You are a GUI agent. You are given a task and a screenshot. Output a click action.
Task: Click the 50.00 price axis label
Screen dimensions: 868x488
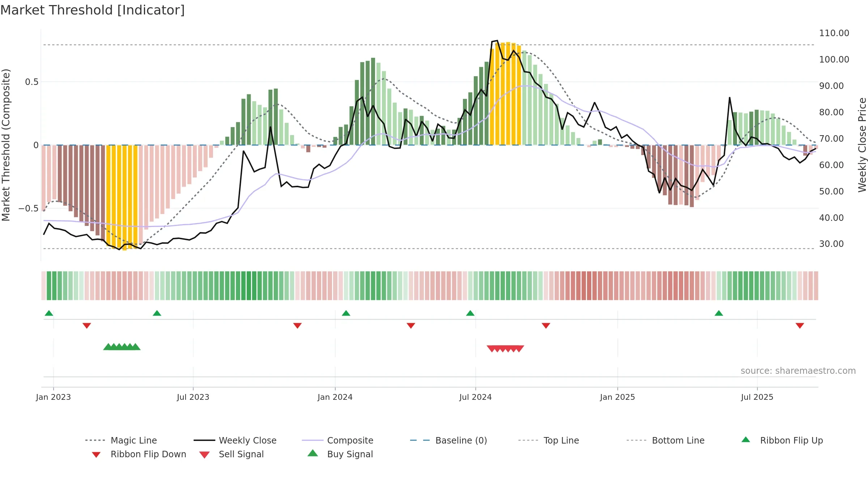click(831, 191)
